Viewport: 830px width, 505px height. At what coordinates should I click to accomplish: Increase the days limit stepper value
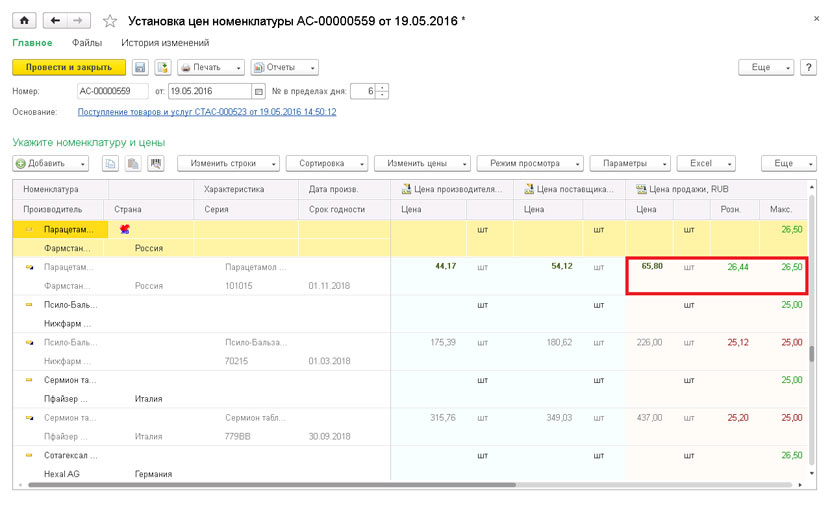(383, 87)
